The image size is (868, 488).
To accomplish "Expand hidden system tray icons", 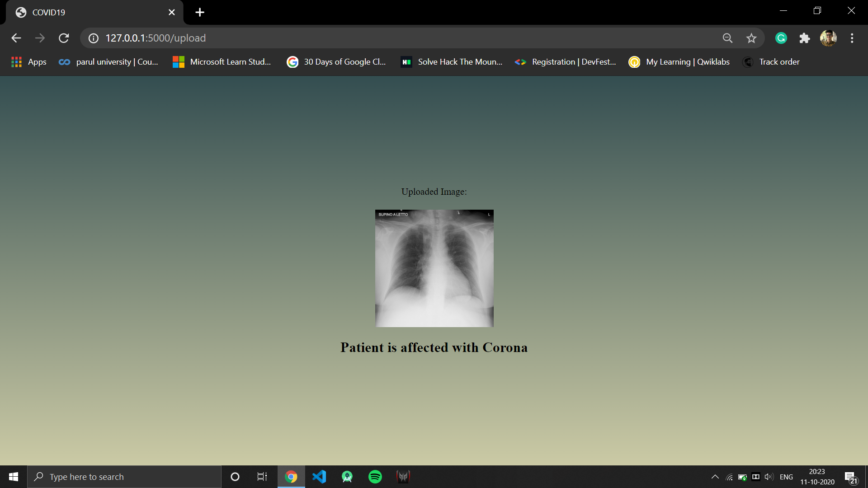I will pos(715,477).
